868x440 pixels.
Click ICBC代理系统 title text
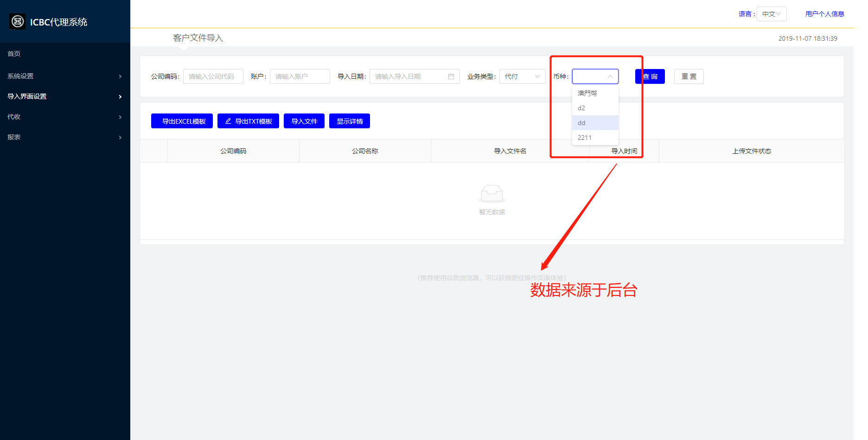[x=58, y=22]
